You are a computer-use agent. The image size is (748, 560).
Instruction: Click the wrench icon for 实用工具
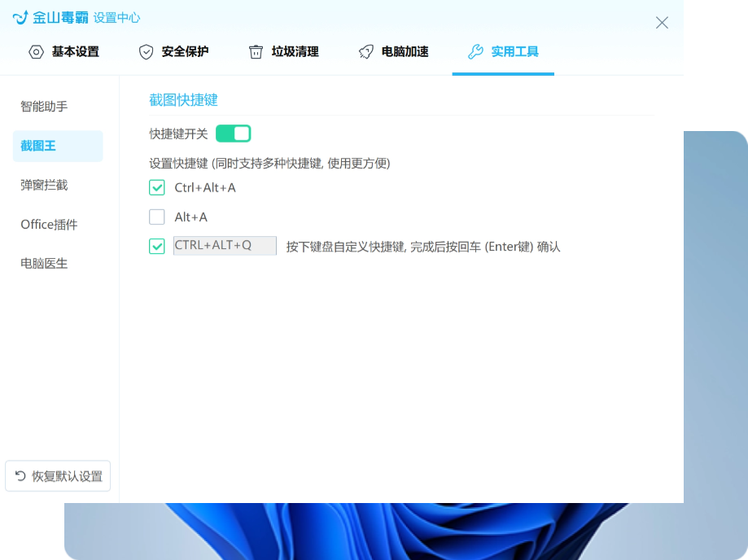[x=476, y=52]
